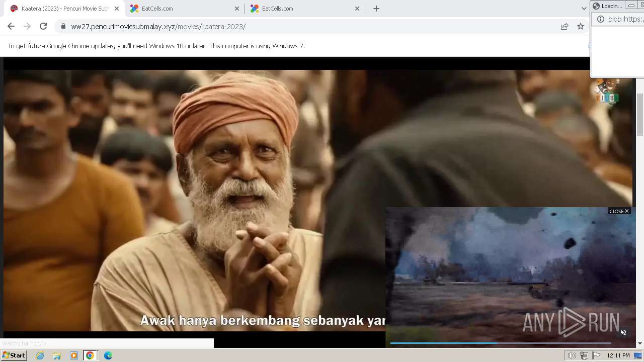The width and height of the screenshot is (644, 362).
Task: Close the first EatCells.com tab
Action: click(237, 9)
